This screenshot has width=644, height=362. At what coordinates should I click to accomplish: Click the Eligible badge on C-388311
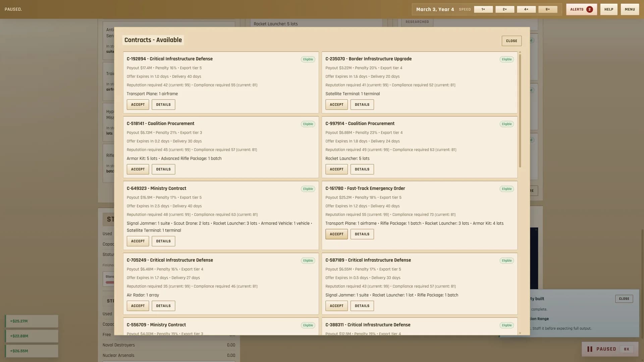click(x=506, y=325)
